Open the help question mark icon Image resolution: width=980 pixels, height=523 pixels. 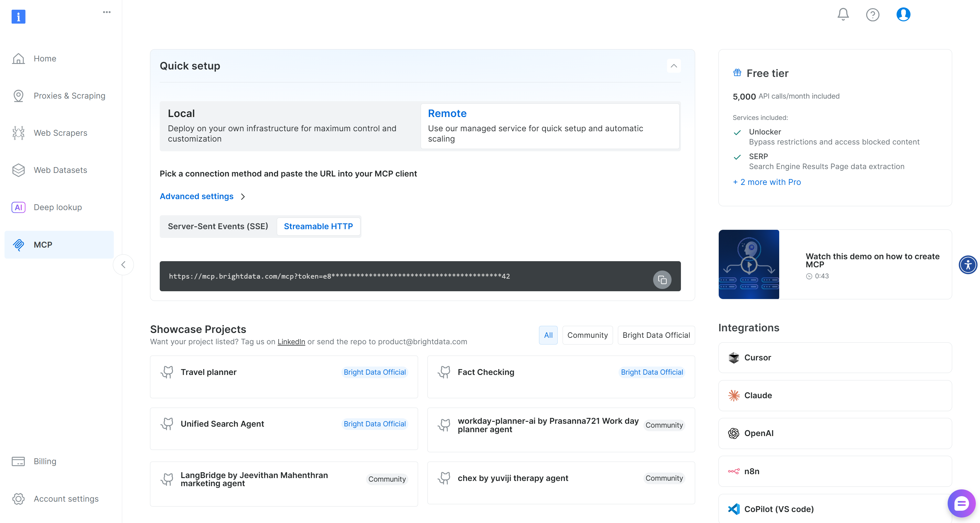pyautogui.click(x=872, y=15)
